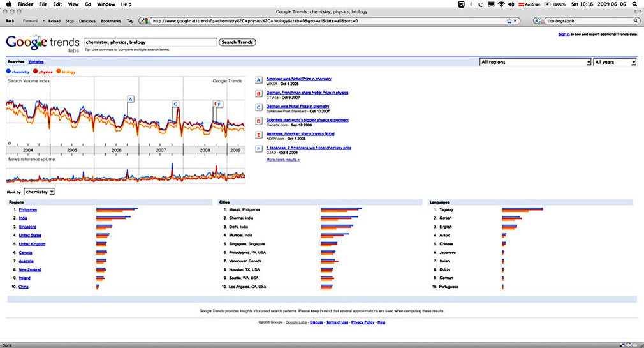The image size is (644, 348).
Task: Open the Rank by chemistry dropdown
Action: pyautogui.click(x=40, y=192)
